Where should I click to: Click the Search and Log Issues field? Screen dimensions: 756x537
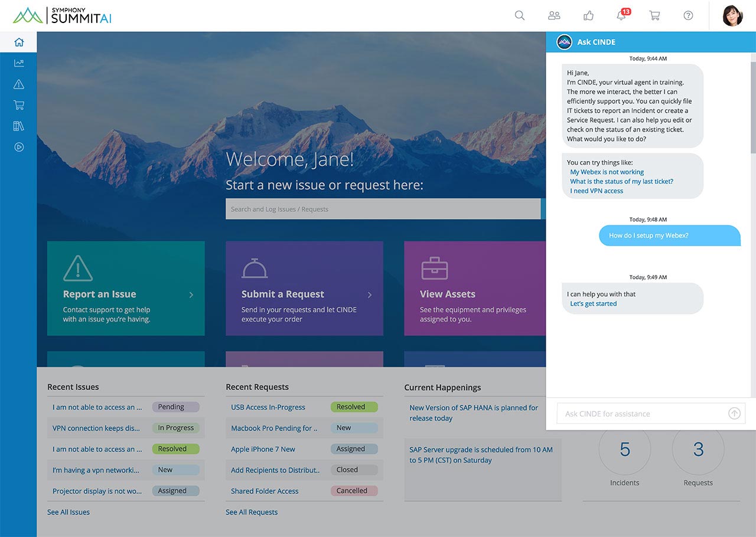point(383,209)
